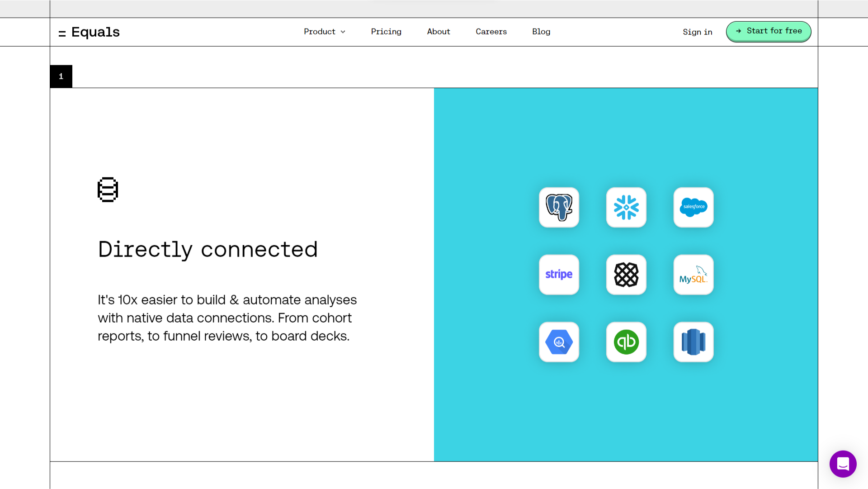Click the Start for free button
Viewport: 868px width, 489px height.
769,31
